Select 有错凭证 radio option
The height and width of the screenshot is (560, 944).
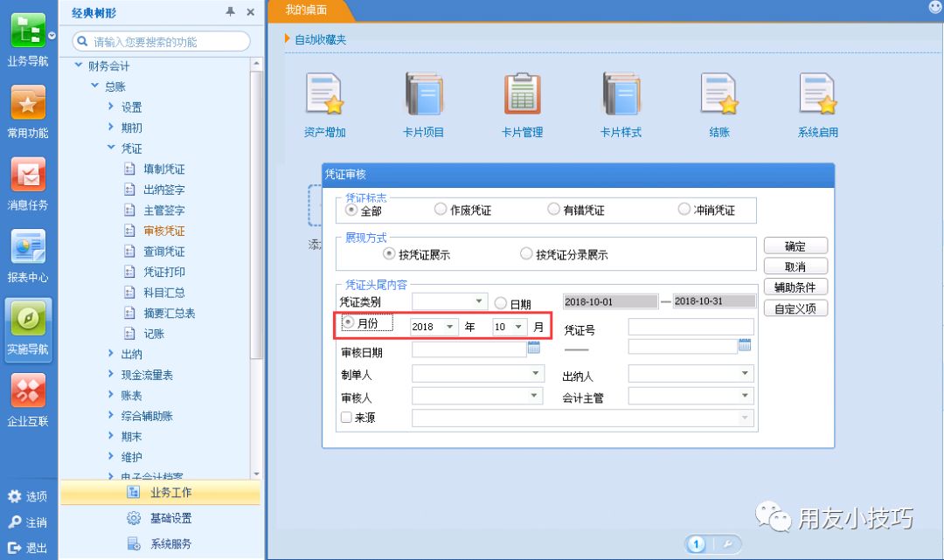553,209
